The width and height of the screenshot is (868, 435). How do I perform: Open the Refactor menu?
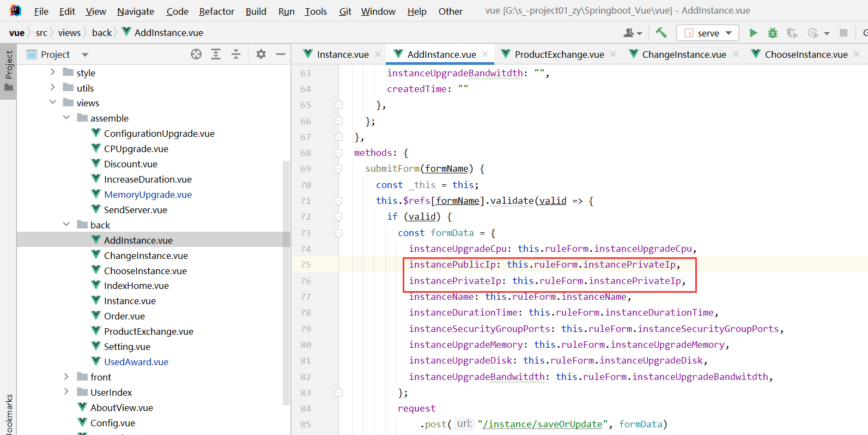(x=216, y=11)
